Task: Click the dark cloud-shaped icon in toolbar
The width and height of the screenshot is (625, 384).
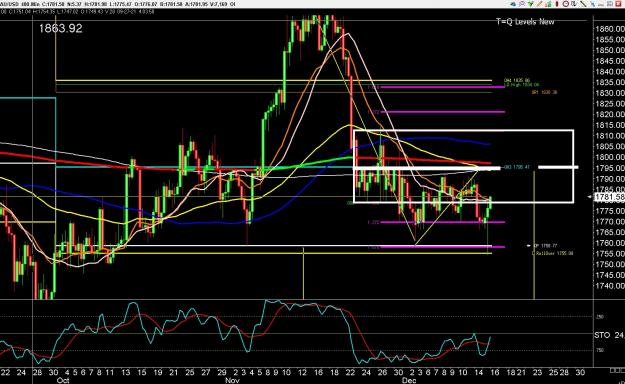Action: tap(513, 4)
